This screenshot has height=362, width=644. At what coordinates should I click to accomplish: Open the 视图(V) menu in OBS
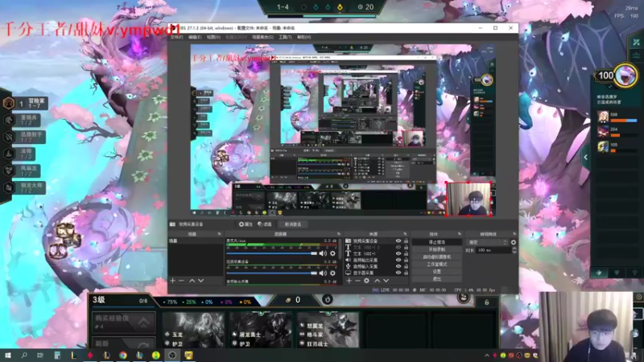(x=213, y=37)
